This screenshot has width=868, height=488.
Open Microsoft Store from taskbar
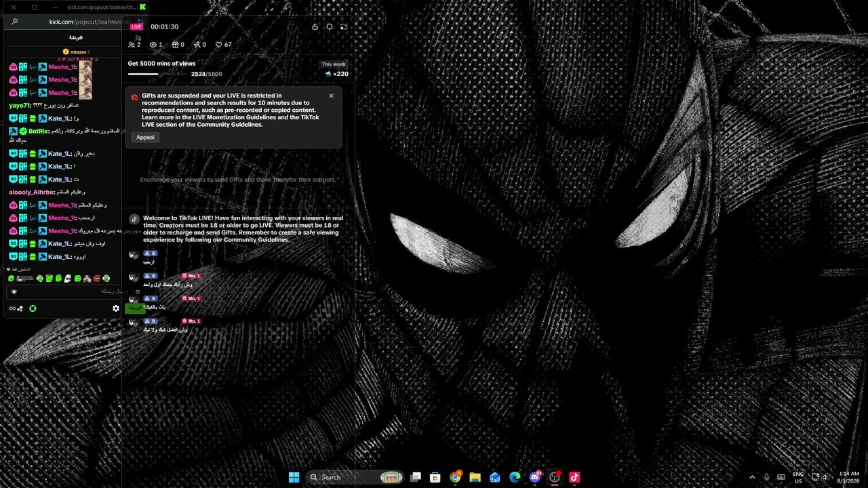[x=435, y=477]
